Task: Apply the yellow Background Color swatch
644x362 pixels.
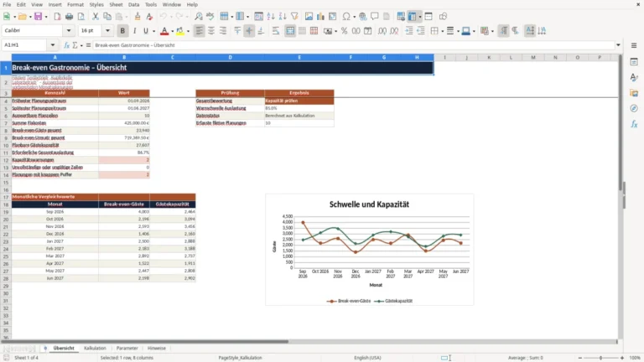Action: [x=180, y=31]
